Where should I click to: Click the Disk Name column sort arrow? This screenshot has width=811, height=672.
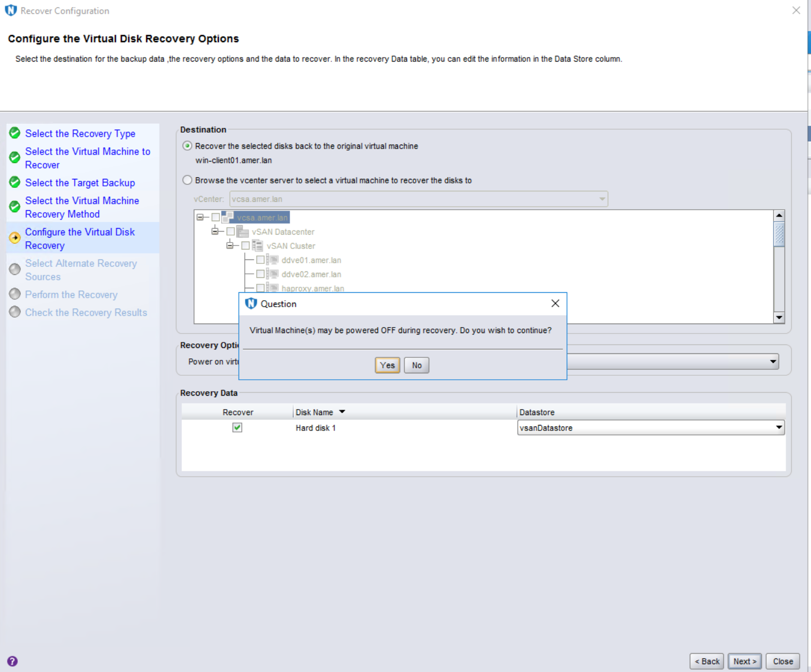pyautogui.click(x=342, y=412)
